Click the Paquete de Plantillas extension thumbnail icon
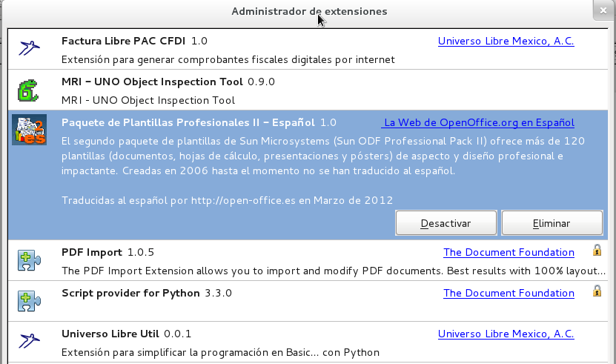The image size is (616, 364). (x=30, y=130)
